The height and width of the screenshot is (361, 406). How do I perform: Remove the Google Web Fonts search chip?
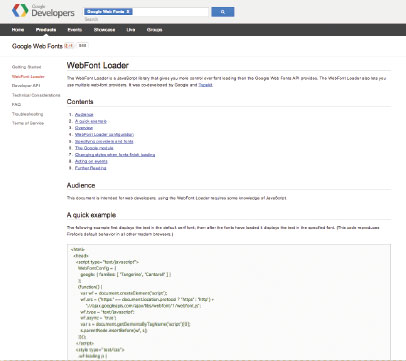(x=128, y=12)
